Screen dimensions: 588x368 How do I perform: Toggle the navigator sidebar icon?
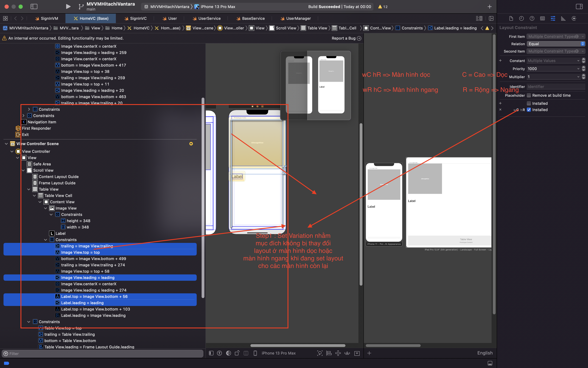pos(34,7)
